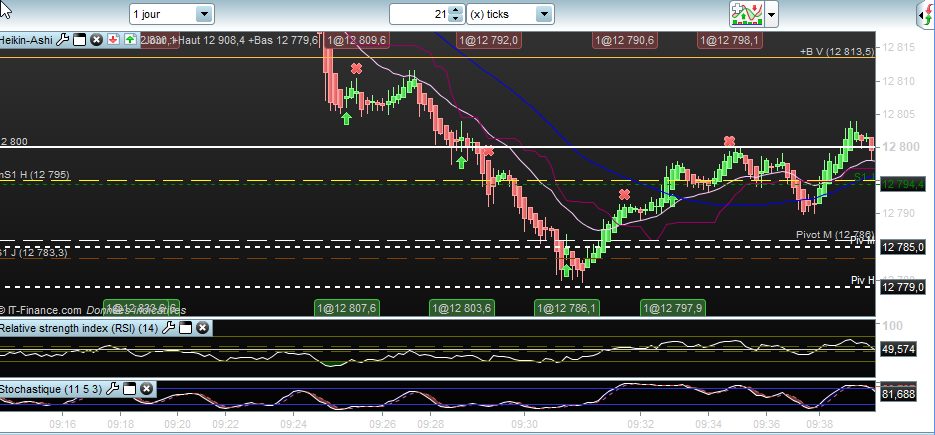Viewport: 935px width, 435px height.
Task: Open Heikin-Ashi settings via wrench icon
Action: point(63,41)
